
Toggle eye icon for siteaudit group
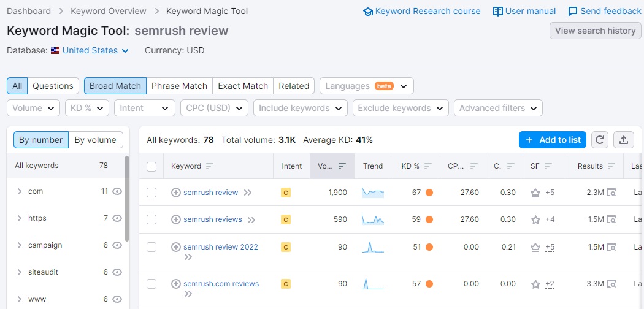point(117,272)
